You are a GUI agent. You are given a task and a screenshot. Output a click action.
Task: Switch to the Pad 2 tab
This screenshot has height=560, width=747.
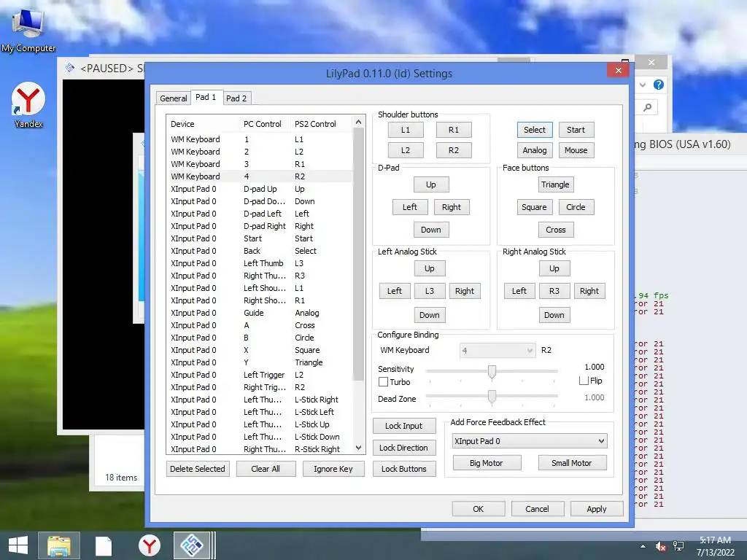tap(236, 98)
